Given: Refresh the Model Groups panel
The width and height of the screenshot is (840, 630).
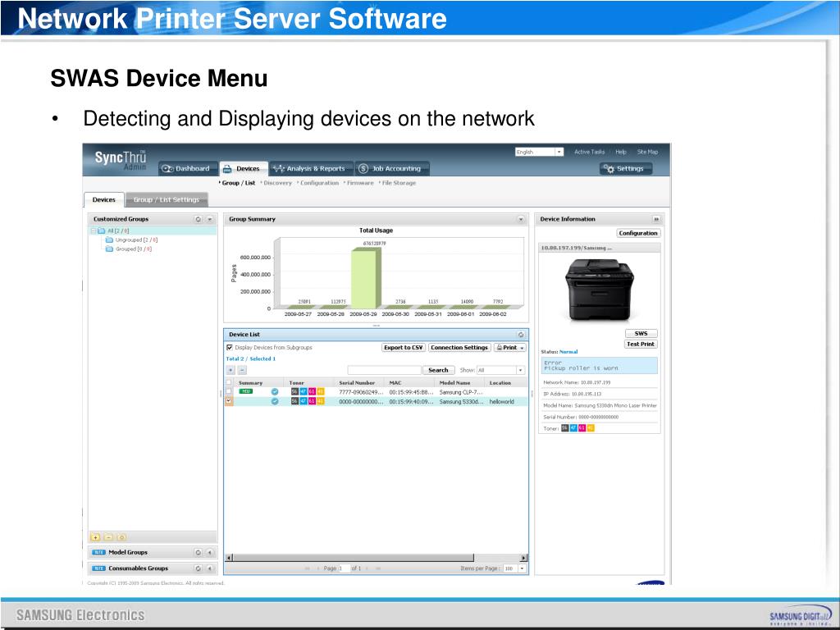Looking at the screenshot, I should coord(199,552).
